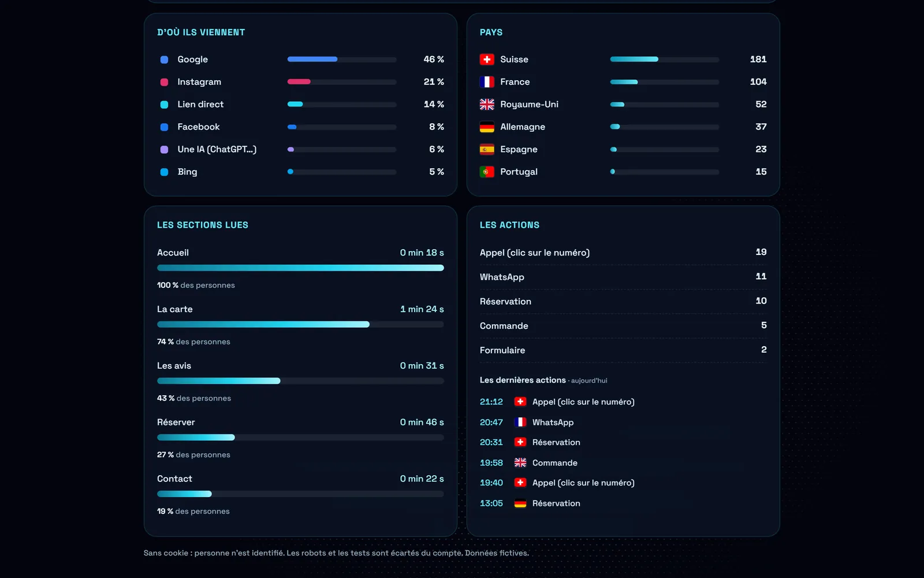The width and height of the screenshot is (924, 578).
Task: Click the French flag next to France
Action: pos(487,82)
